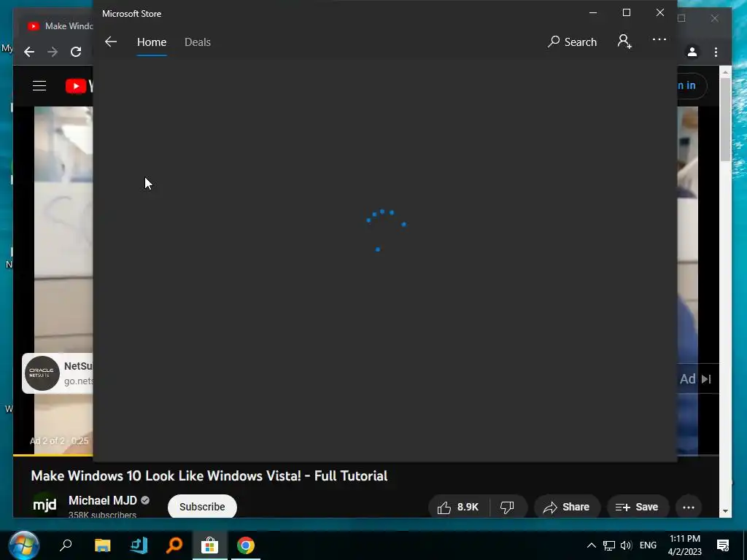The width and height of the screenshot is (747, 560).
Task: Share the YouTube video
Action: click(566, 507)
